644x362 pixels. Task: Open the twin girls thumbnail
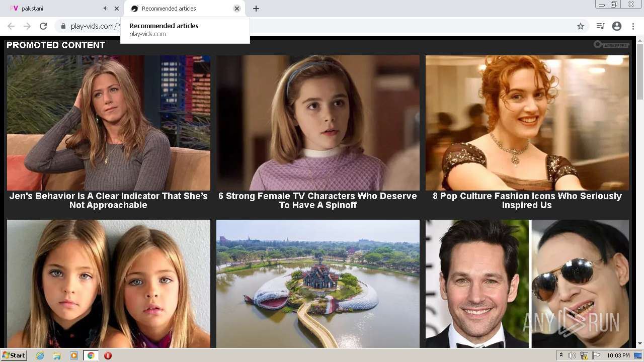click(x=109, y=284)
